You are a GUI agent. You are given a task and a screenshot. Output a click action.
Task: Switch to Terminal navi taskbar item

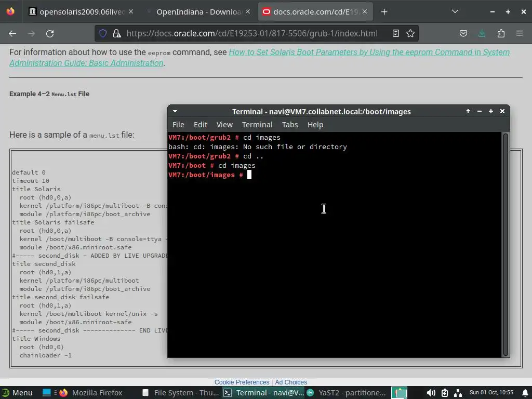264,393
